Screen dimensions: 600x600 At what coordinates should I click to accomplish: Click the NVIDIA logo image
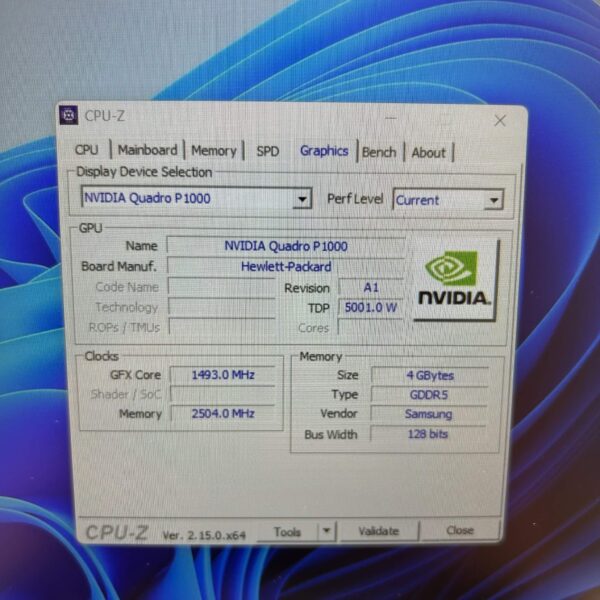(x=455, y=279)
